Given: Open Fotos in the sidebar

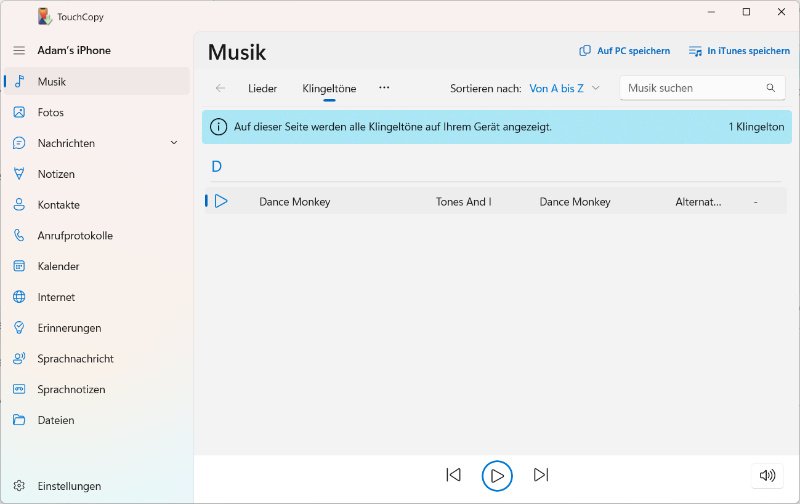Looking at the screenshot, I should pyautogui.click(x=51, y=112).
